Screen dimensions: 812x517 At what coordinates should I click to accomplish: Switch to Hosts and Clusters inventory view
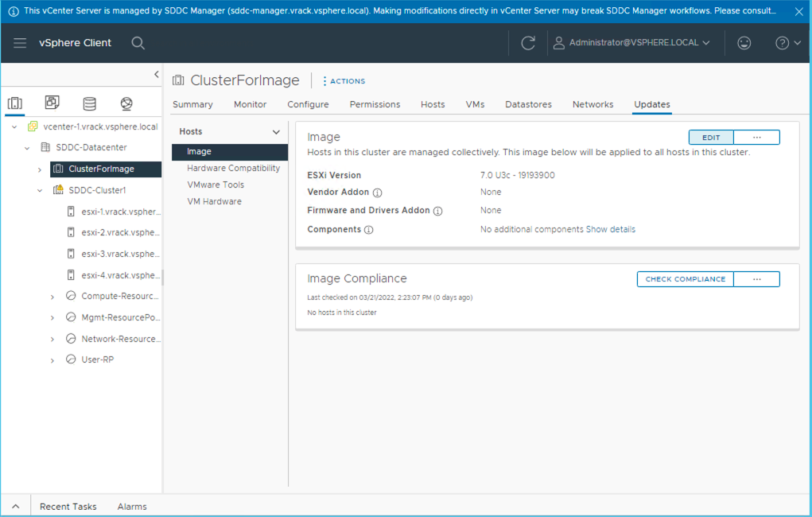pyautogui.click(x=15, y=103)
